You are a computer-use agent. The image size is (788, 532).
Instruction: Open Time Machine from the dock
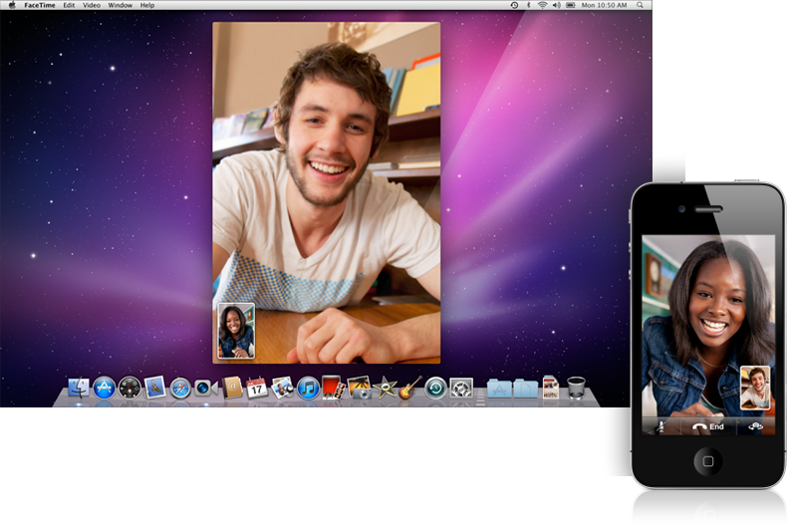tap(435, 389)
